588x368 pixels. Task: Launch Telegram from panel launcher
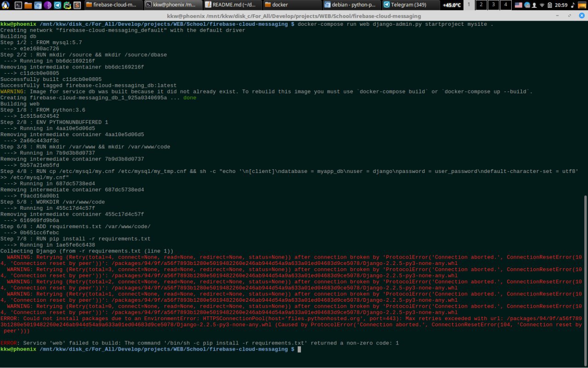click(57, 5)
